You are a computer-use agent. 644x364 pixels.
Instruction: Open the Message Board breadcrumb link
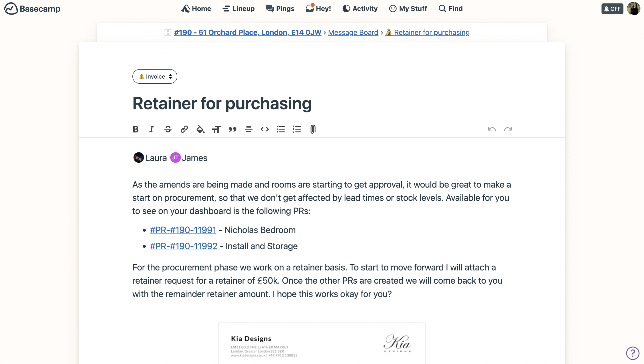(353, 32)
